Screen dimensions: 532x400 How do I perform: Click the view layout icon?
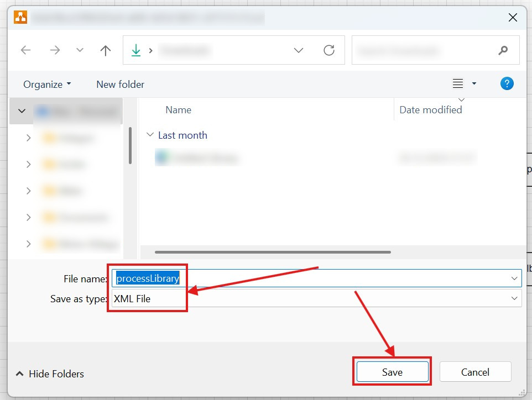coord(458,83)
